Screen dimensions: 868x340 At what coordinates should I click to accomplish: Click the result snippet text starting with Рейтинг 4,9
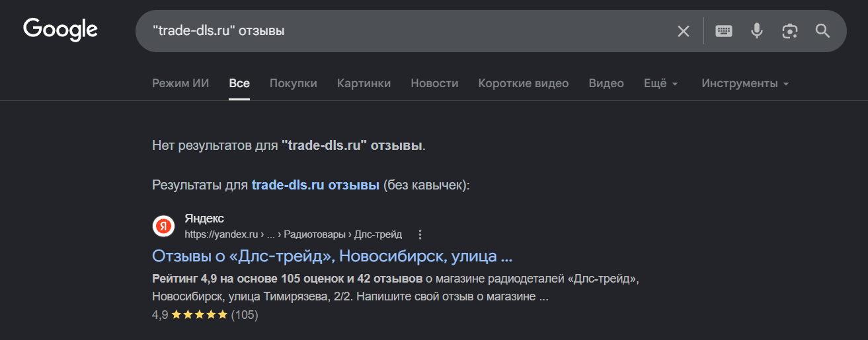395,288
